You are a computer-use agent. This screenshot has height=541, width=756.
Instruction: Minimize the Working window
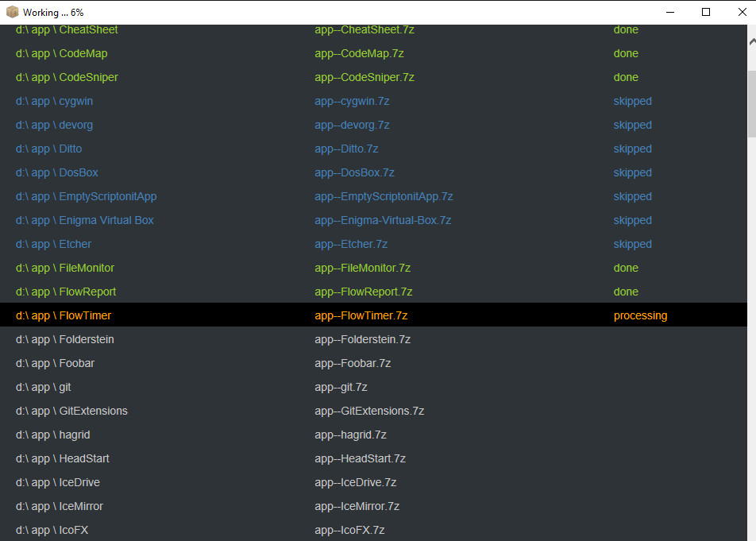coord(670,12)
